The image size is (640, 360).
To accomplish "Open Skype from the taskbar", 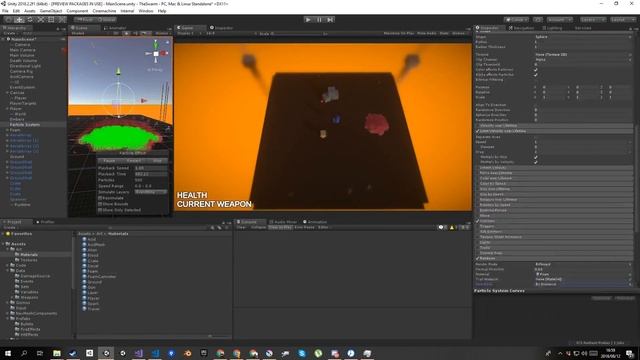I will (x=302, y=353).
